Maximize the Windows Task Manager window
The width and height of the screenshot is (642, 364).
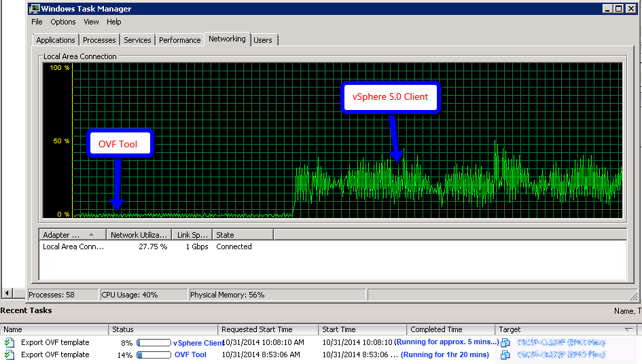(x=618, y=9)
